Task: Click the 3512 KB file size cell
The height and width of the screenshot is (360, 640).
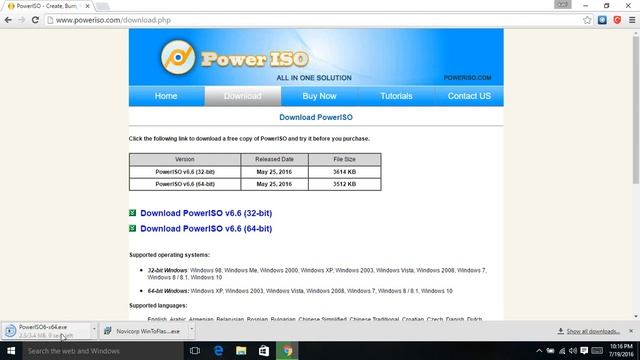Action: point(344,184)
